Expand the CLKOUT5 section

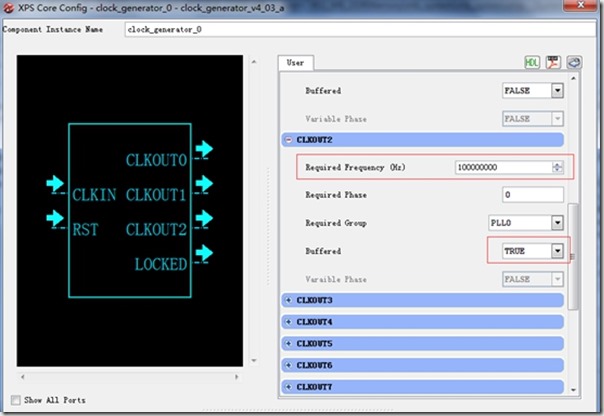pos(289,343)
